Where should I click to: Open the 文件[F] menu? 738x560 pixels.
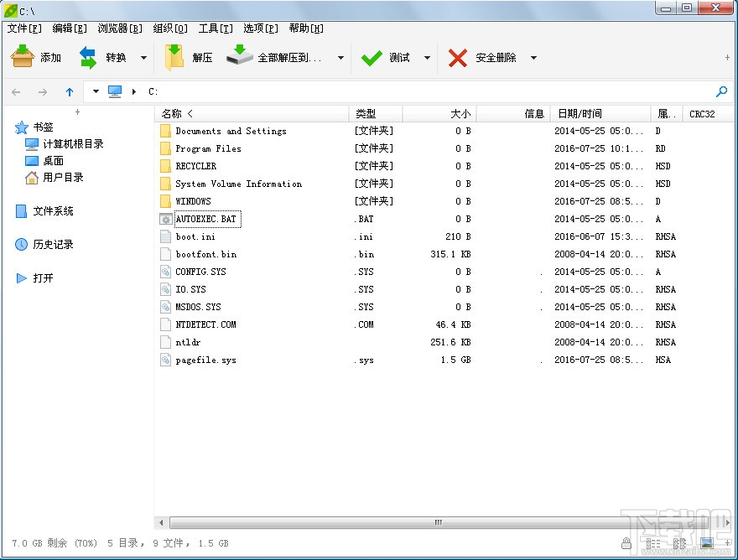point(24,29)
